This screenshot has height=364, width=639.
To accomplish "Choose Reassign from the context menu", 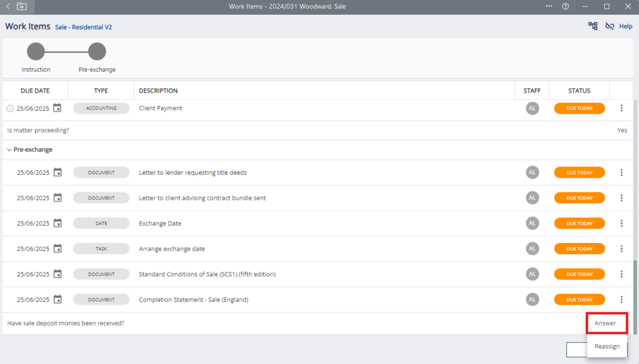I will click(x=607, y=346).
